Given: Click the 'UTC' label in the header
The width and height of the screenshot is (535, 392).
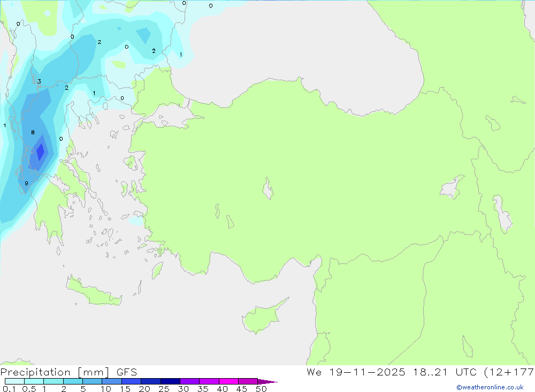Looking at the screenshot, I should pos(466,372).
